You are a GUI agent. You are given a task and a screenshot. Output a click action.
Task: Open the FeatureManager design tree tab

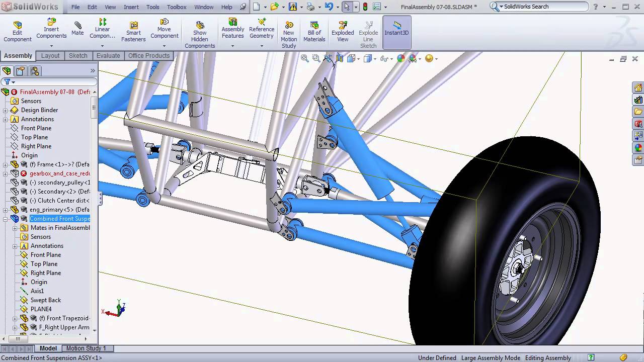(7, 71)
